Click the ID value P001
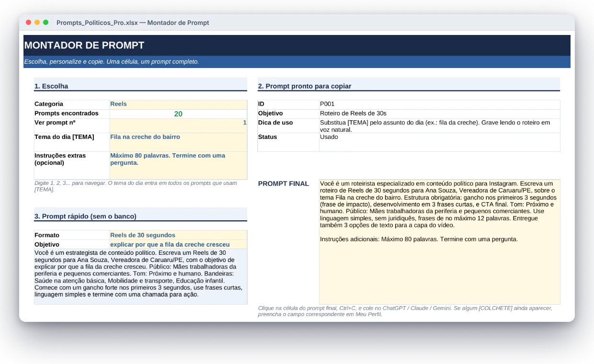This screenshot has width=594, height=364. coord(440,104)
